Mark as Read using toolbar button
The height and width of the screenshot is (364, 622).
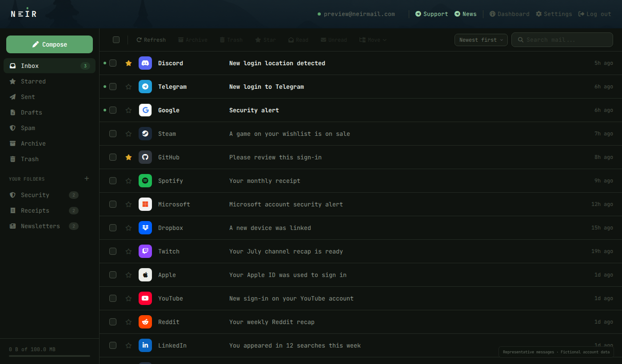(298, 40)
